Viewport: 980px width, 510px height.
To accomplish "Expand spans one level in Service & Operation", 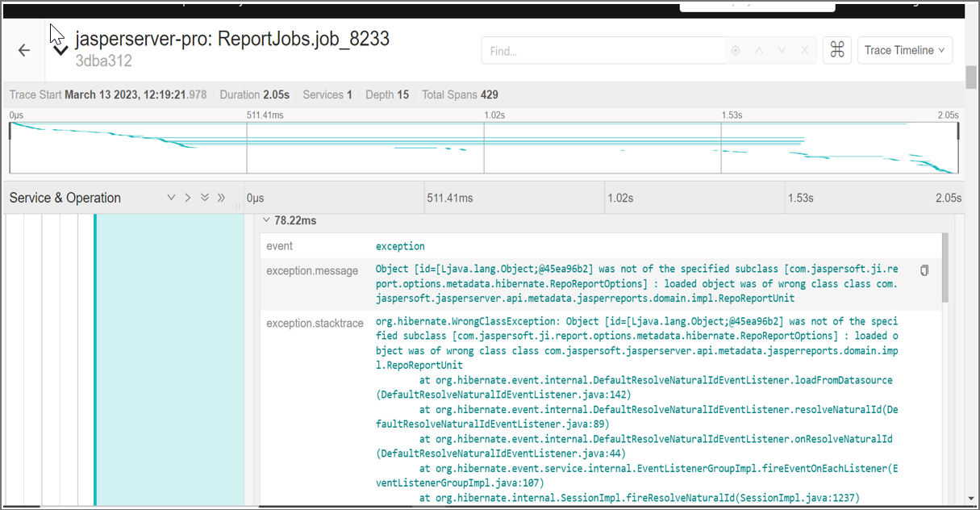I will coord(171,198).
